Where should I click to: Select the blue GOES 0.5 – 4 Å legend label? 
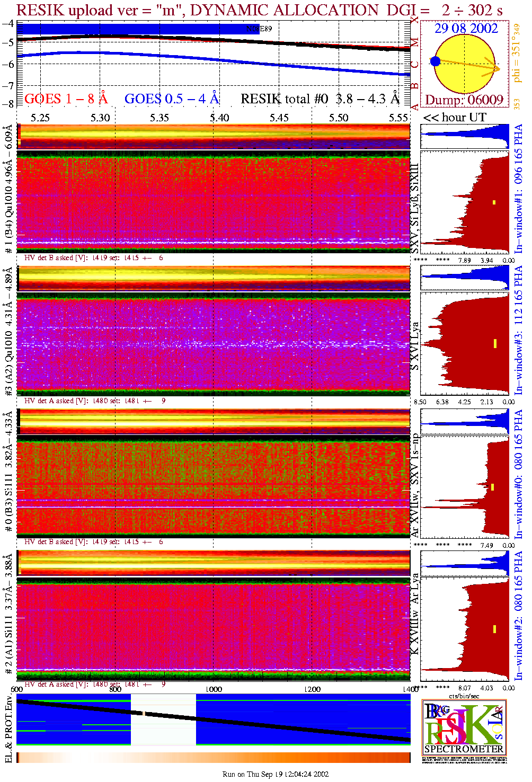[x=172, y=99]
